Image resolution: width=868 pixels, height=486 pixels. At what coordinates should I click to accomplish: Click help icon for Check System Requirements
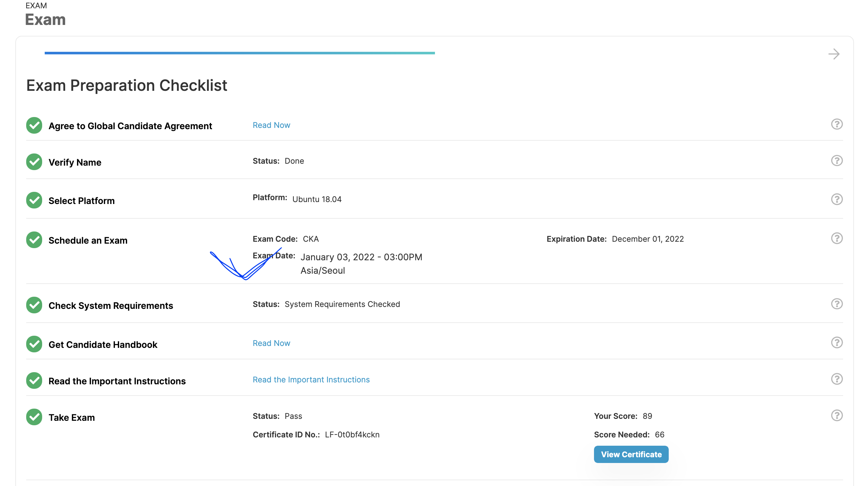tap(836, 304)
